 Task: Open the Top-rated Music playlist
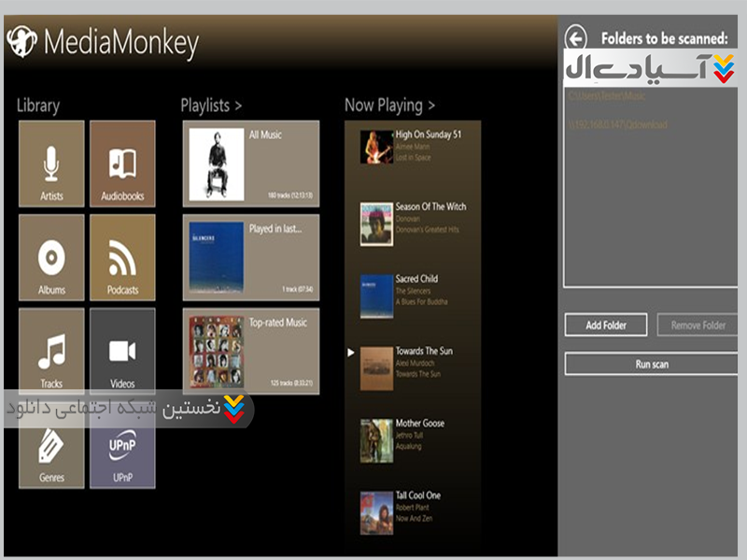[251, 351]
